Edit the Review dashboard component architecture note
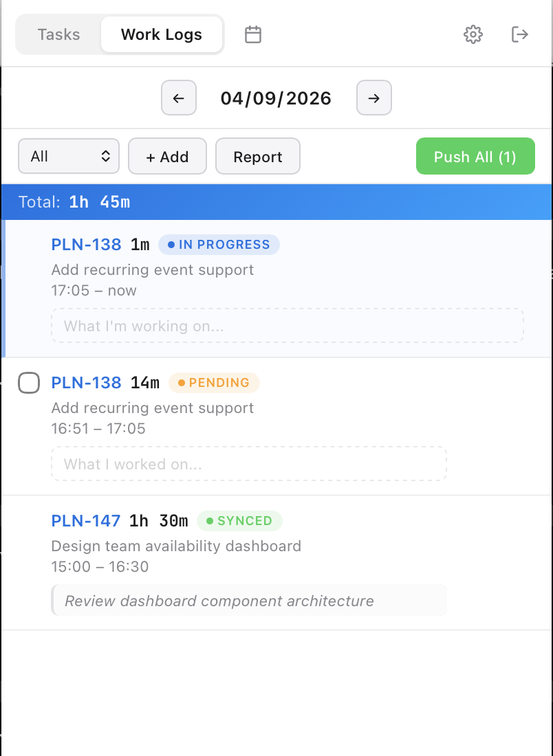This screenshot has height=756, width=553. (249, 601)
